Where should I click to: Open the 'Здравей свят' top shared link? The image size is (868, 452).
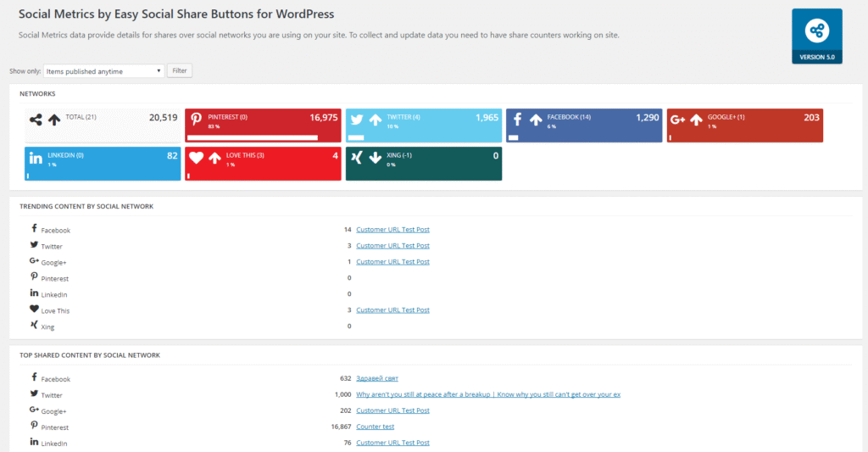[377, 378]
